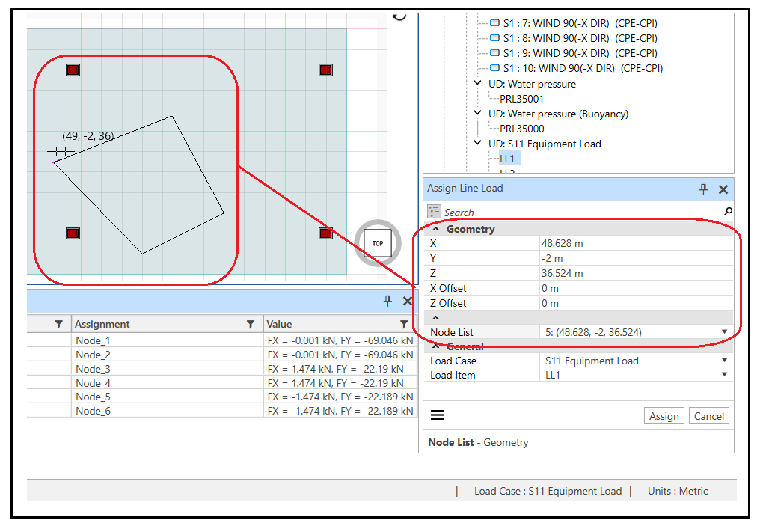Open the Load Item dropdown
Image resolution: width=760 pixels, height=532 pixels.
[724, 375]
